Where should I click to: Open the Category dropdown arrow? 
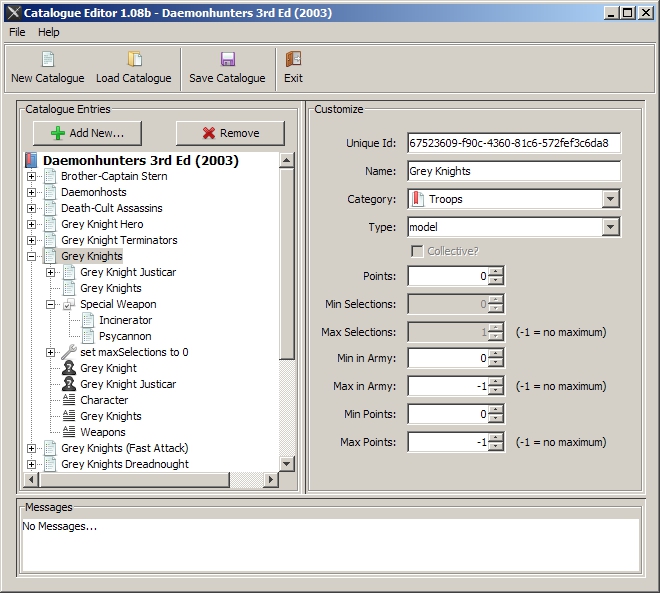[x=610, y=199]
